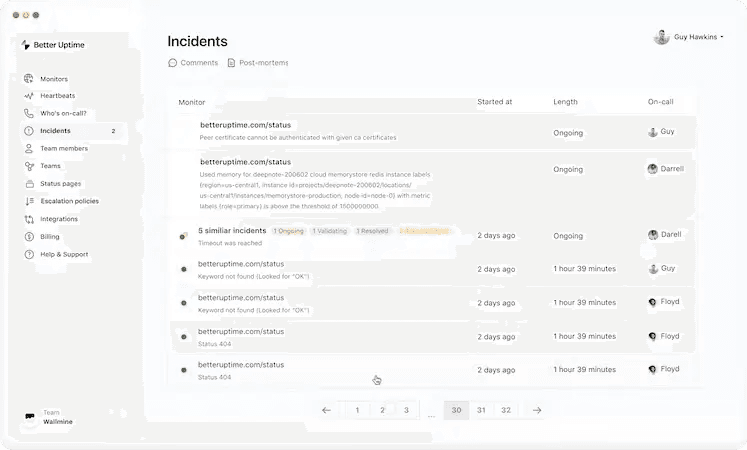The image size is (747, 450).
Task: Switch to the Comments tab
Action: pyautogui.click(x=193, y=63)
